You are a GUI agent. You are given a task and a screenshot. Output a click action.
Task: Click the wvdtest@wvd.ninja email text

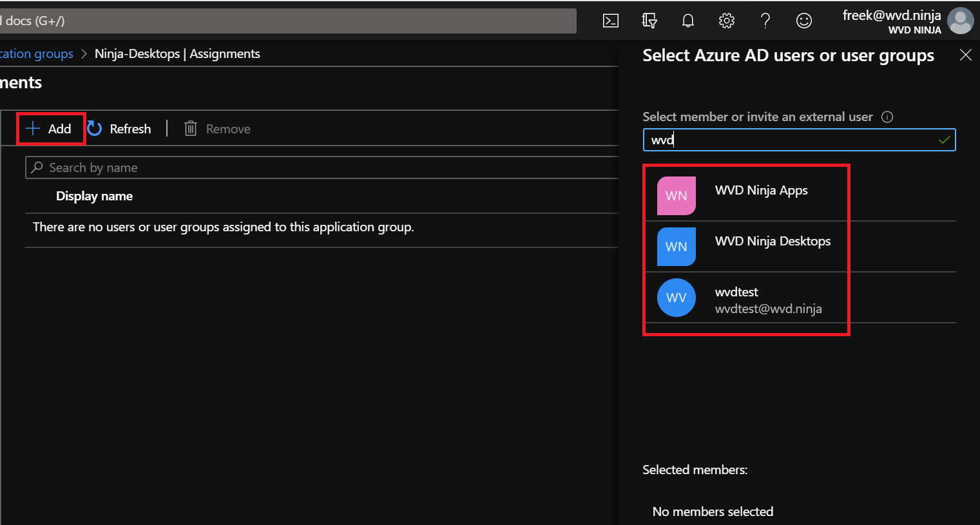768,309
